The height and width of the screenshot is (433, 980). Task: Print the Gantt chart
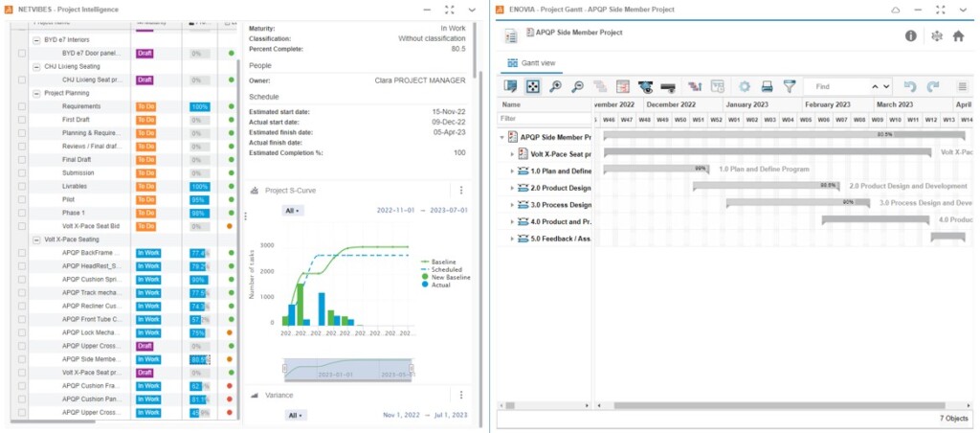(767, 86)
